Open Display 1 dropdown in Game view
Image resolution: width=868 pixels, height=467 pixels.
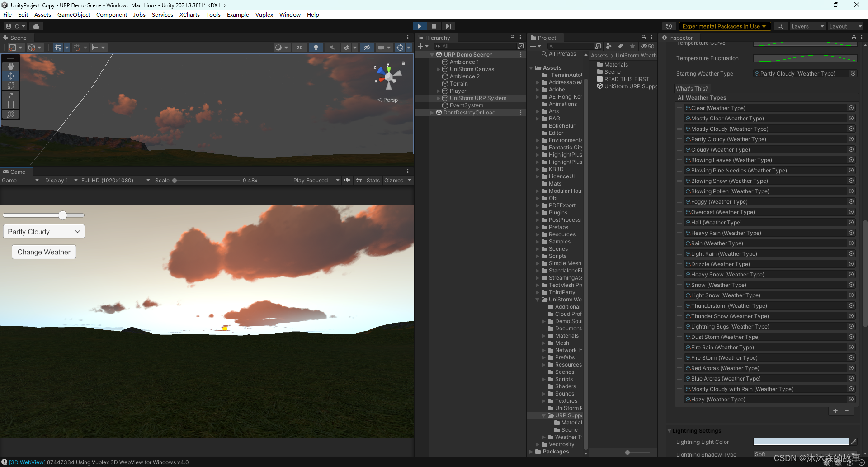pyautogui.click(x=61, y=181)
